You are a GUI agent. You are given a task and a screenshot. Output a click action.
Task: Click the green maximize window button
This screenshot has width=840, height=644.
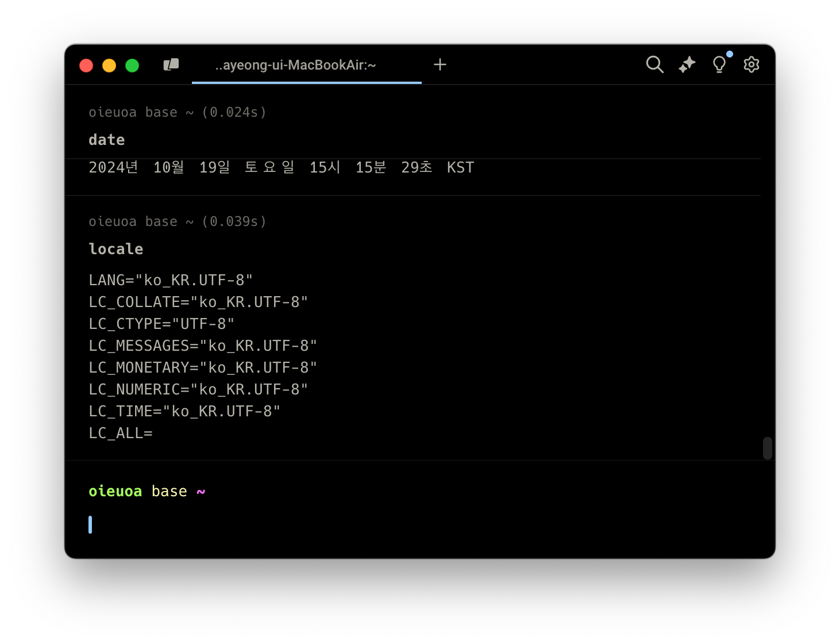click(132, 66)
